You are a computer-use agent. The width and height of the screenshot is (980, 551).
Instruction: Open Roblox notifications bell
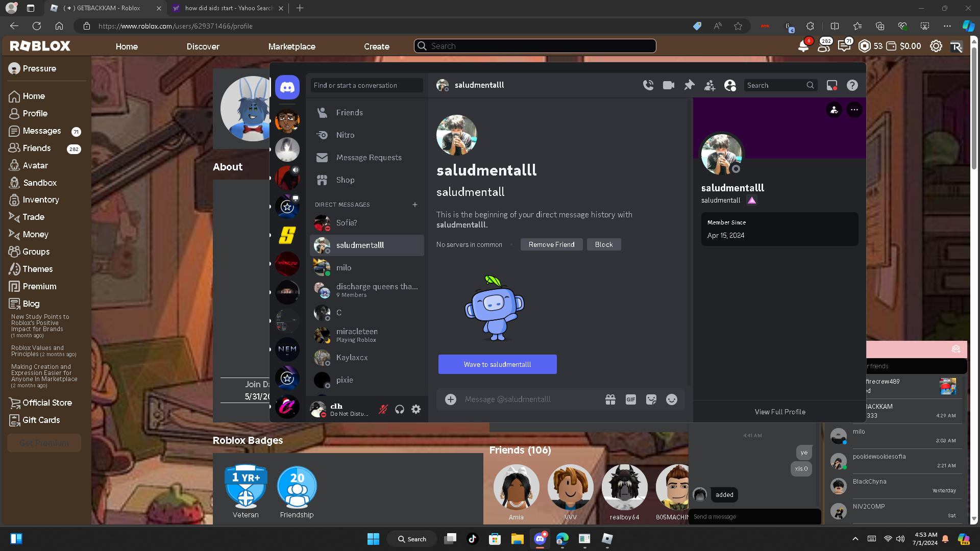(803, 46)
